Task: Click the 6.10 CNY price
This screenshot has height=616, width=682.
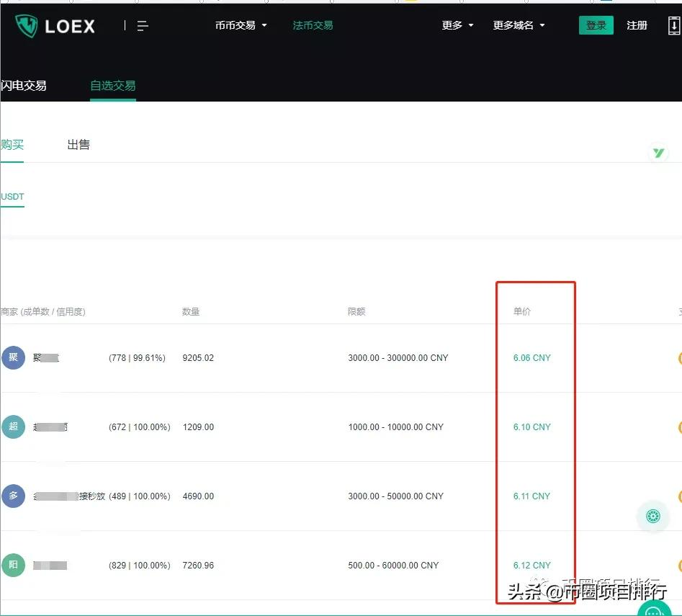Action: click(532, 427)
